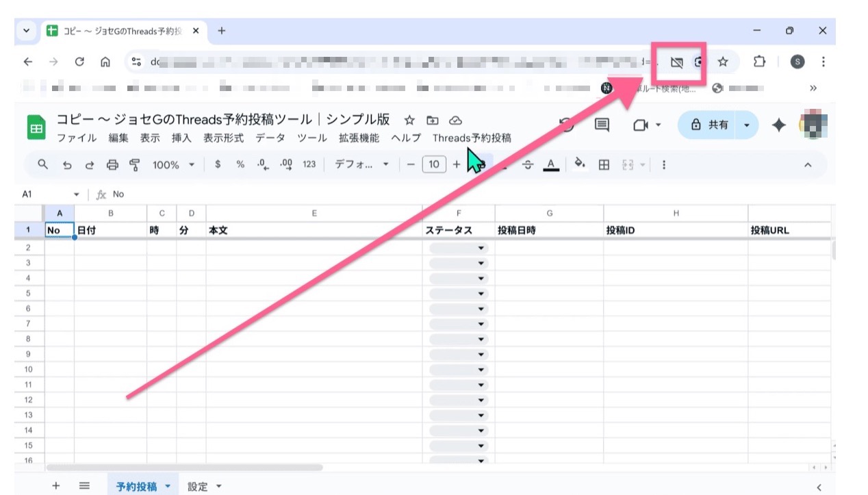The image size is (868, 495).
Task: Open the 予約投稿 sheet tab menu arrow
Action: pos(168,487)
